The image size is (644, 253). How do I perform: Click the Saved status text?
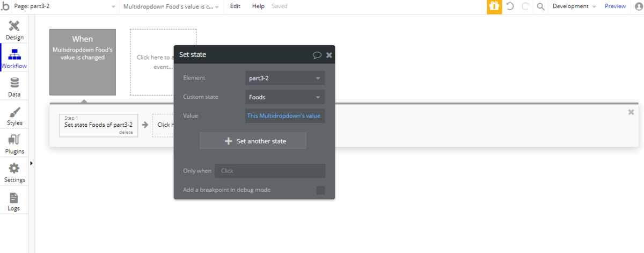coord(280,6)
